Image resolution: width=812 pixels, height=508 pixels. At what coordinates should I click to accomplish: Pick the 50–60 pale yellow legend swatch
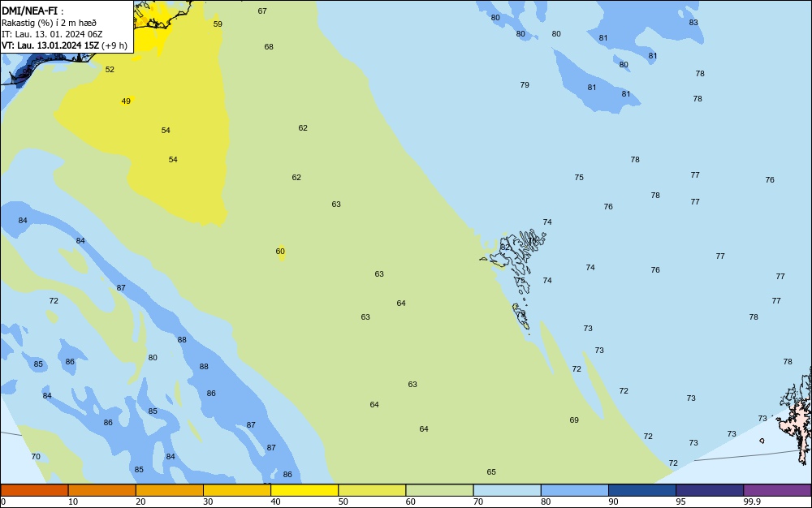pos(372,490)
